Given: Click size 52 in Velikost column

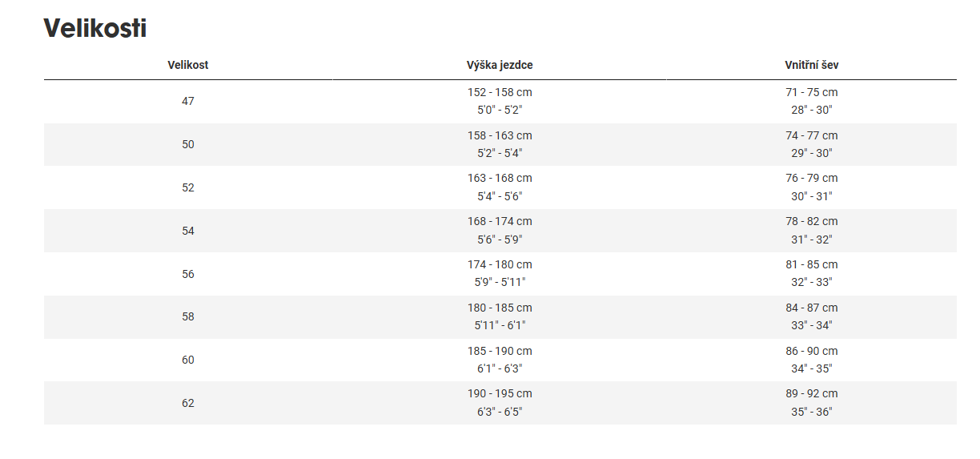Looking at the screenshot, I should click(188, 187).
